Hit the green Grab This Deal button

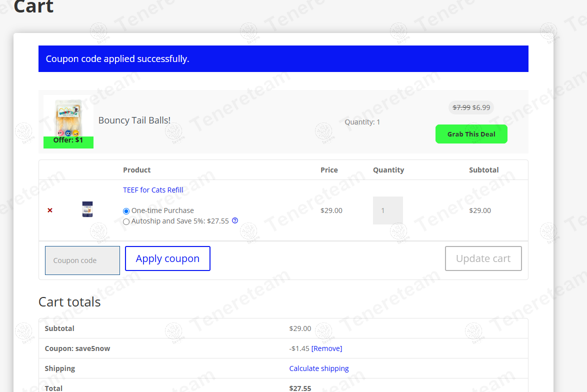pos(471,134)
